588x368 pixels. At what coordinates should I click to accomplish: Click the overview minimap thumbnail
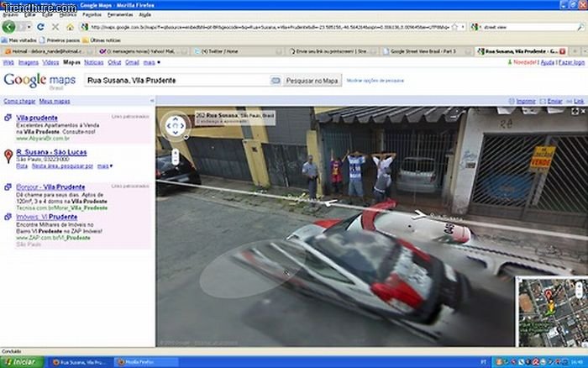point(551,309)
